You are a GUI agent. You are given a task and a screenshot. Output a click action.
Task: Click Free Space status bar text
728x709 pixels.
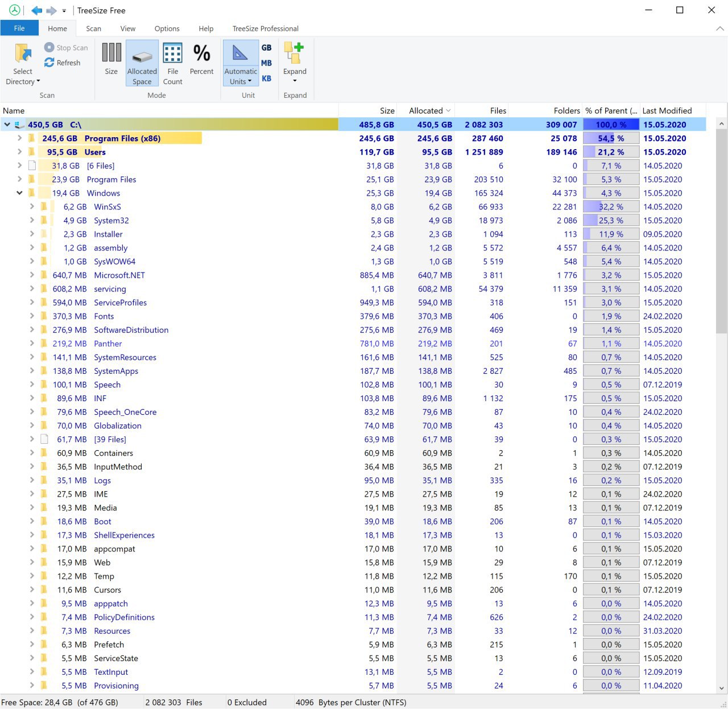click(x=60, y=702)
